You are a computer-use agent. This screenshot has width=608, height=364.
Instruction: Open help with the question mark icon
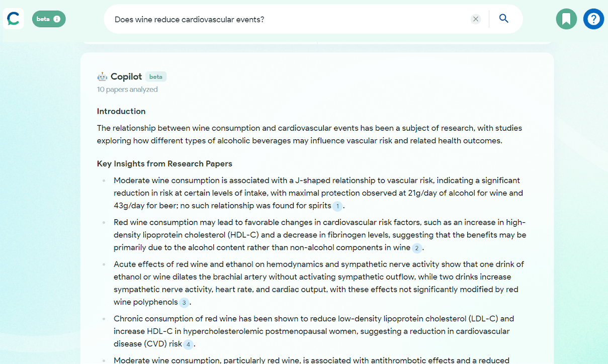(x=593, y=19)
